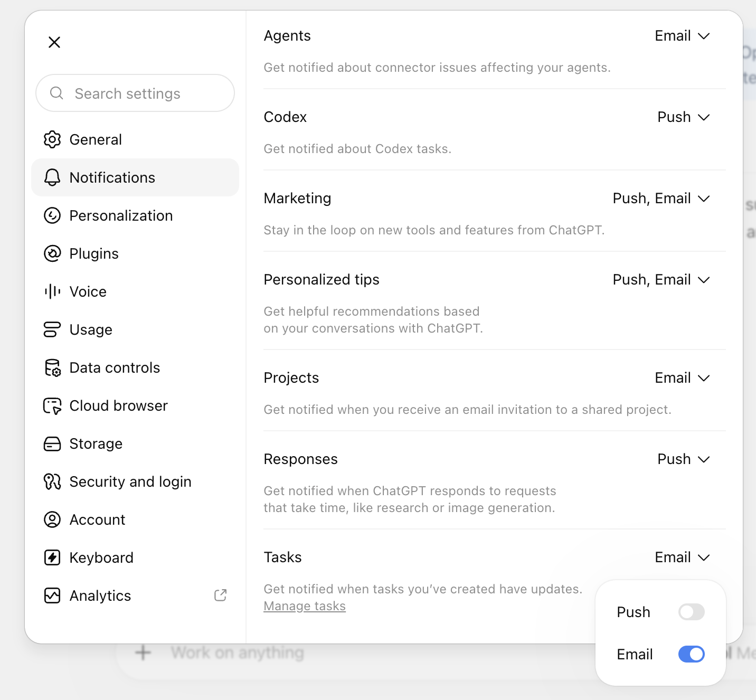
Task: Click the plus icon in background chat
Action: [143, 652]
